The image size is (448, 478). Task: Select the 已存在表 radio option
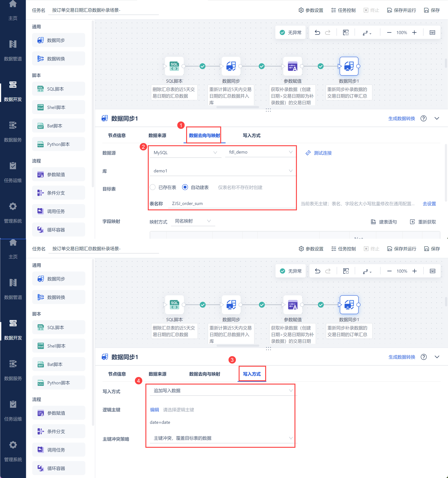[153, 187]
